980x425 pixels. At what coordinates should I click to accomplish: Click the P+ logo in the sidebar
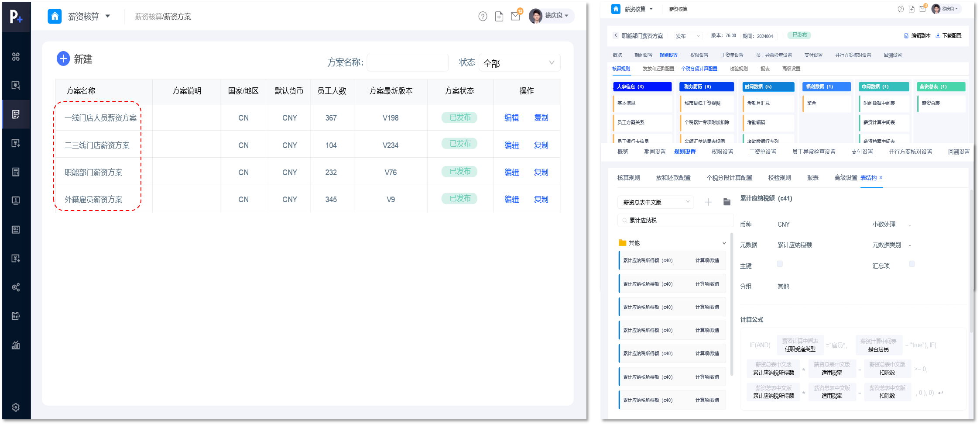point(16,17)
